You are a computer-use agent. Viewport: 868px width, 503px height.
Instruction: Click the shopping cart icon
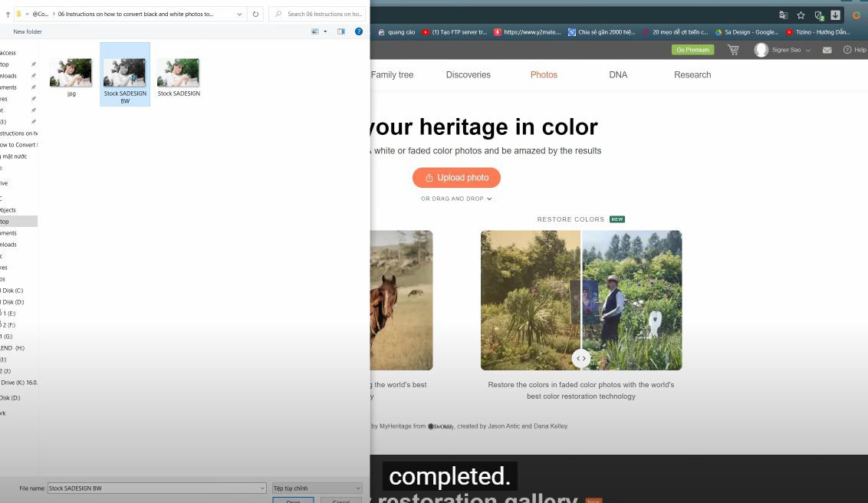[733, 50]
